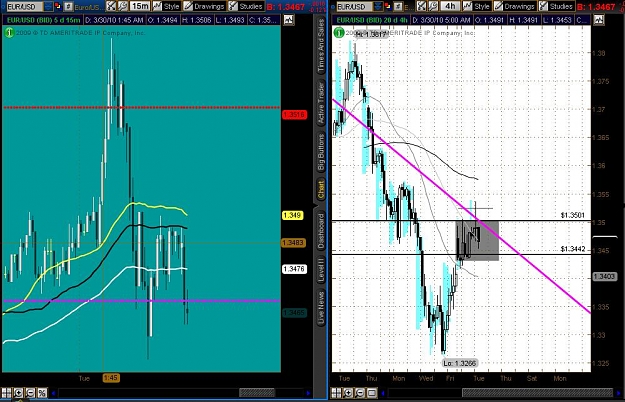Click the $1.3442 price level label
Image resolution: width=625 pixels, height=402 pixels.
coord(573,249)
